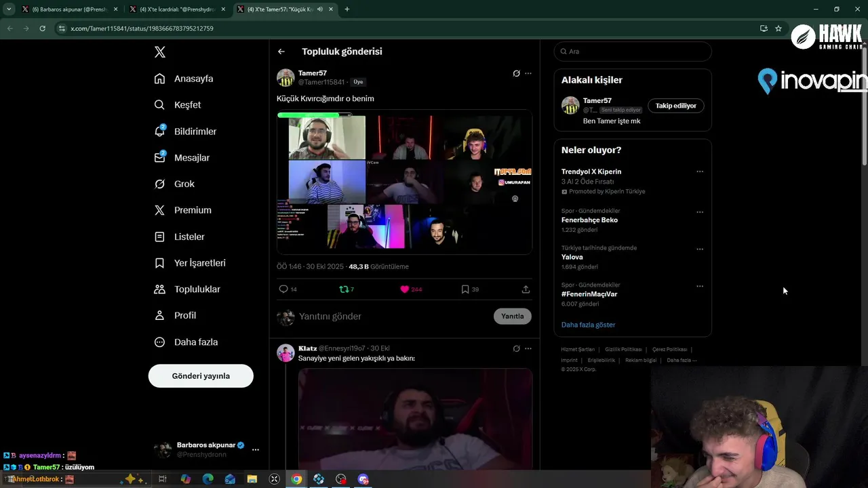
Task: Click Daha fazla göster link
Action: (588, 325)
